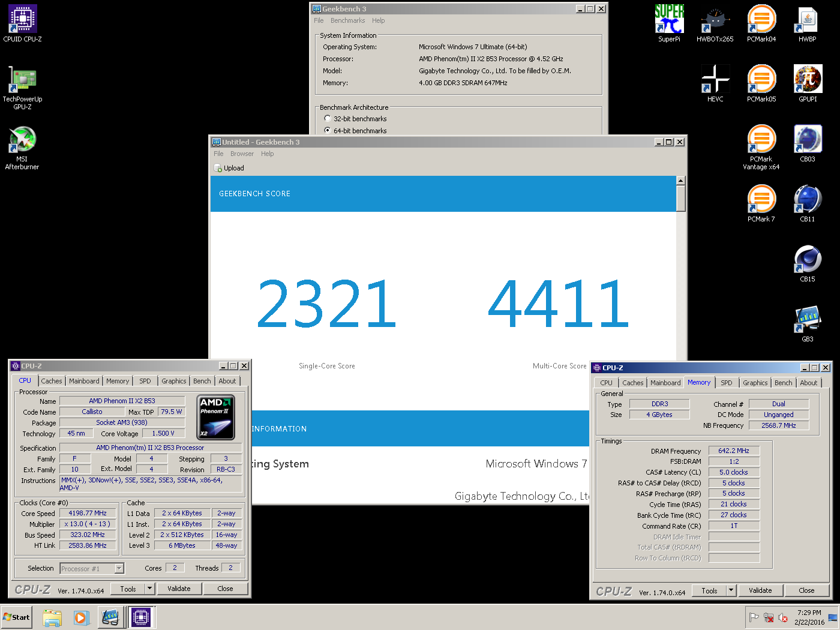This screenshot has height=630, width=840.
Task: Switch to Geekbench taskbar button
Action: (x=110, y=617)
